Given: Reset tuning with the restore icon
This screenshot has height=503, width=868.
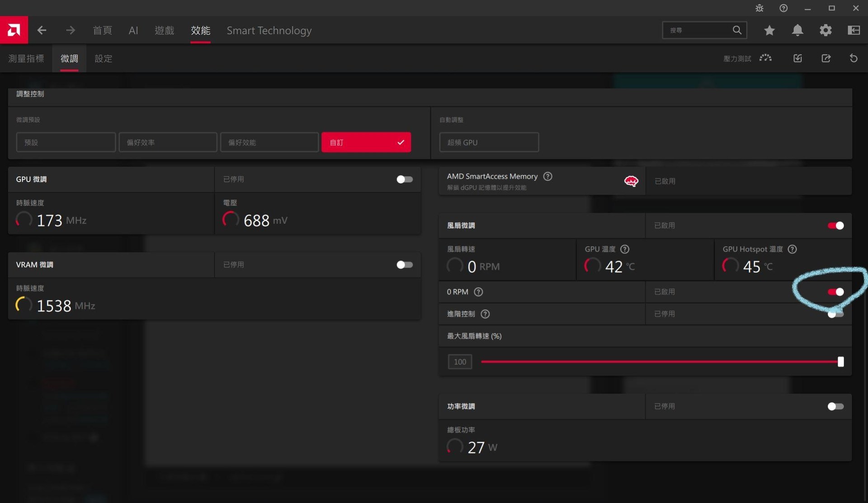Looking at the screenshot, I should click(854, 58).
